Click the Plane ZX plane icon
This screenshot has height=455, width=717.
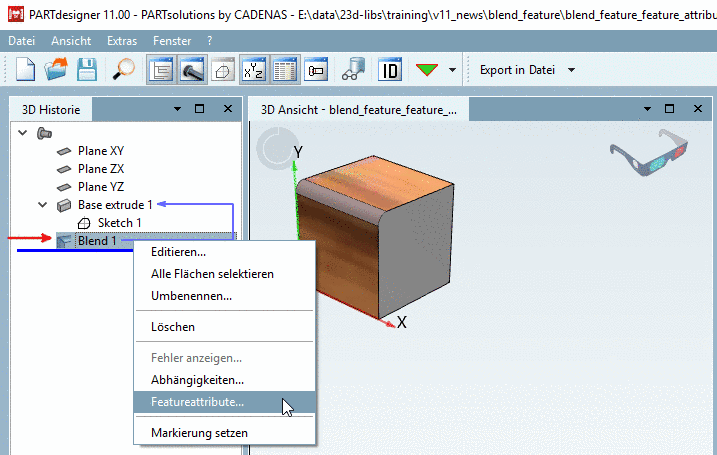pyautogui.click(x=64, y=169)
